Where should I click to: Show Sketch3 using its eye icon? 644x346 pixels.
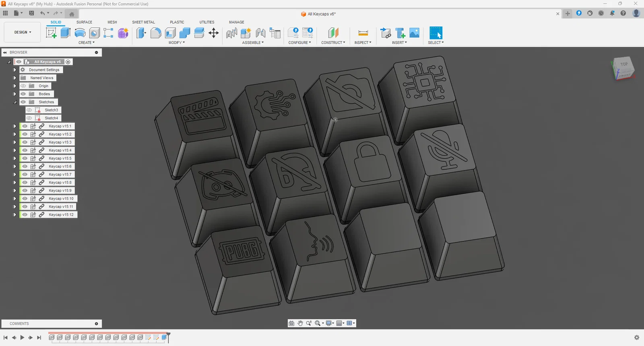click(x=29, y=110)
